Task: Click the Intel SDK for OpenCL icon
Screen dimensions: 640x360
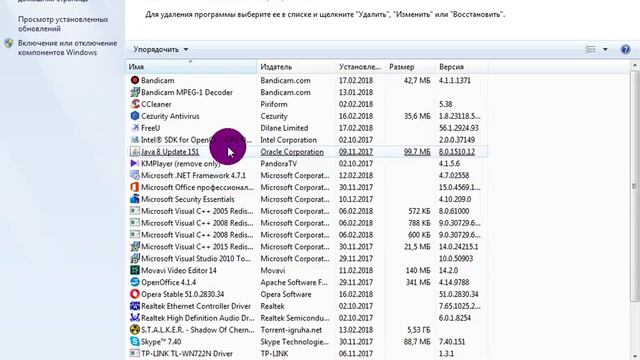Action: coord(135,140)
